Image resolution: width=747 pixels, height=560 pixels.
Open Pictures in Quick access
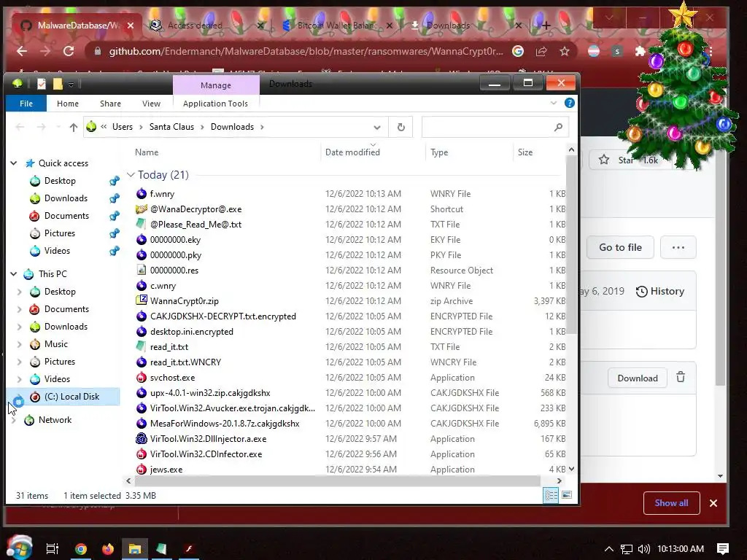tap(60, 233)
